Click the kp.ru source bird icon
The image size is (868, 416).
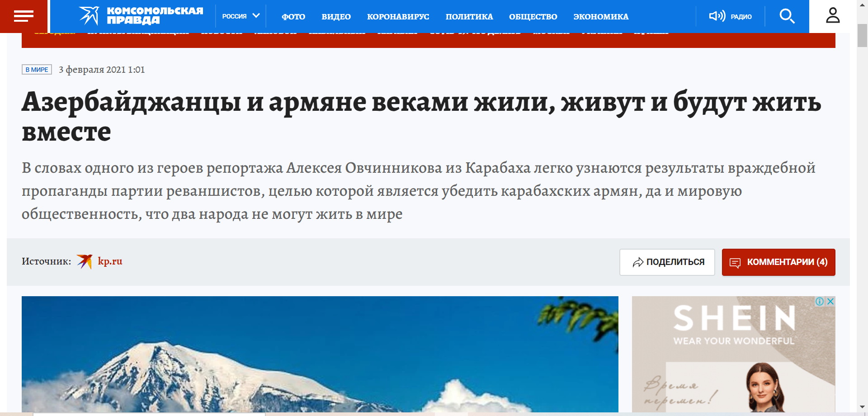[x=85, y=261]
